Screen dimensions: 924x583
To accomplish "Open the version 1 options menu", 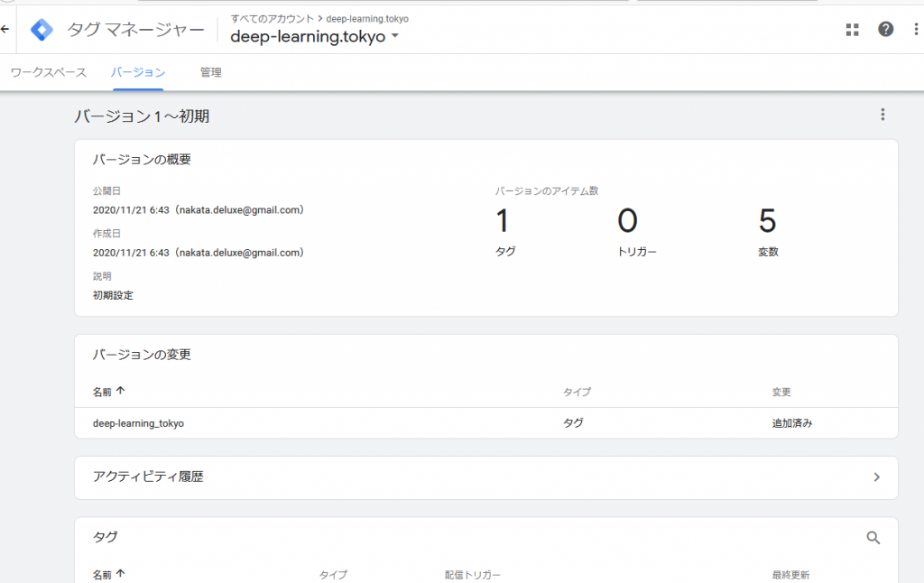I will point(882,115).
